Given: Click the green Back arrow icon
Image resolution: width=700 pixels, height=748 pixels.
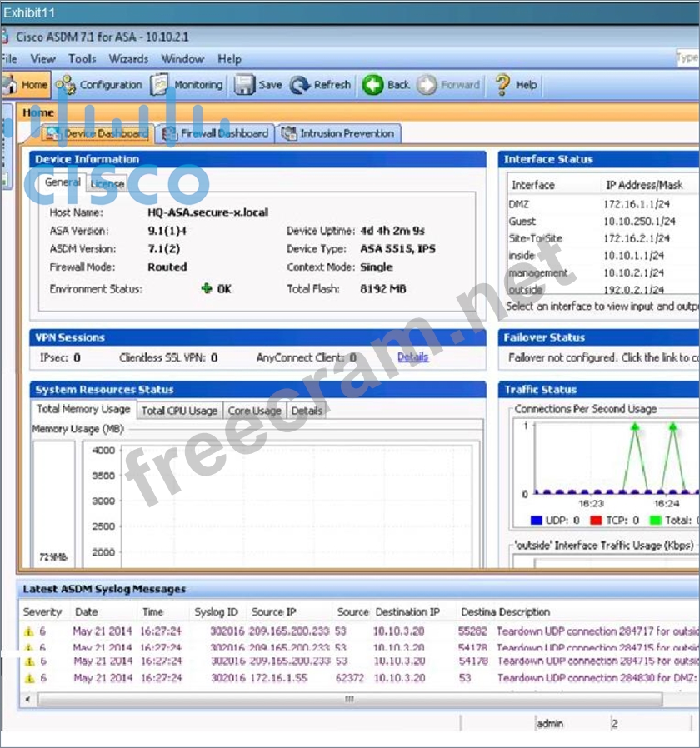Looking at the screenshot, I should coord(372,85).
